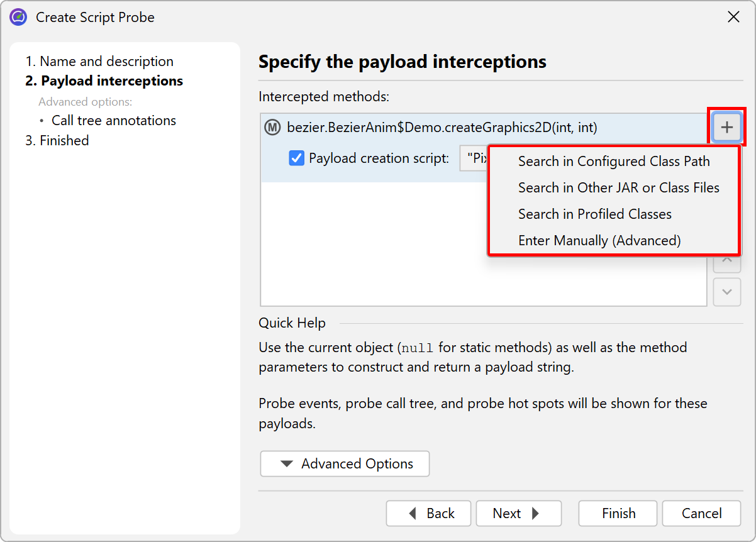Choose Enter Manually (Advanced) option
This screenshot has width=756, height=542.
point(599,241)
